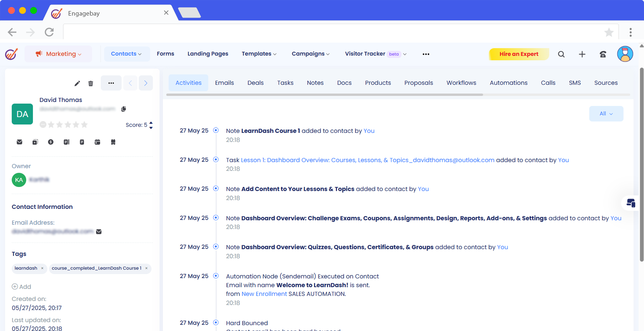Increase the contact score with the up arrow
The height and width of the screenshot is (331, 644).
pyautogui.click(x=151, y=123)
